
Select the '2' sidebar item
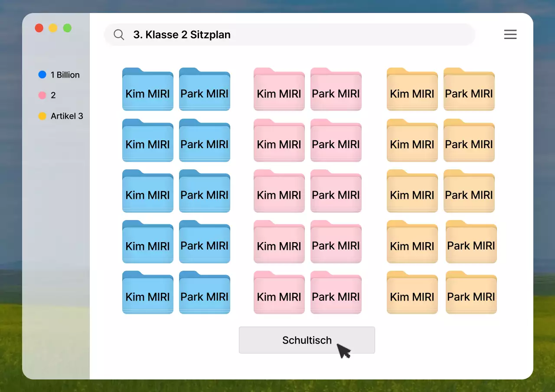pyautogui.click(x=53, y=95)
